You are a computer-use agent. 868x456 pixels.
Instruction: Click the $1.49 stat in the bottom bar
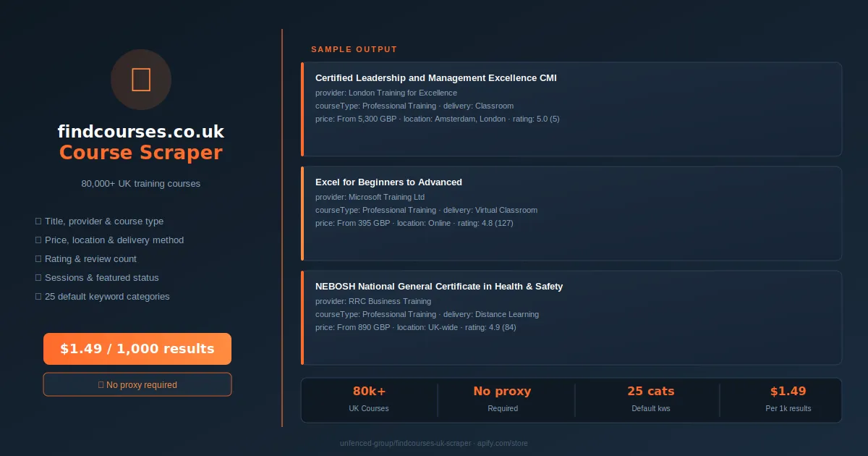point(788,392)
